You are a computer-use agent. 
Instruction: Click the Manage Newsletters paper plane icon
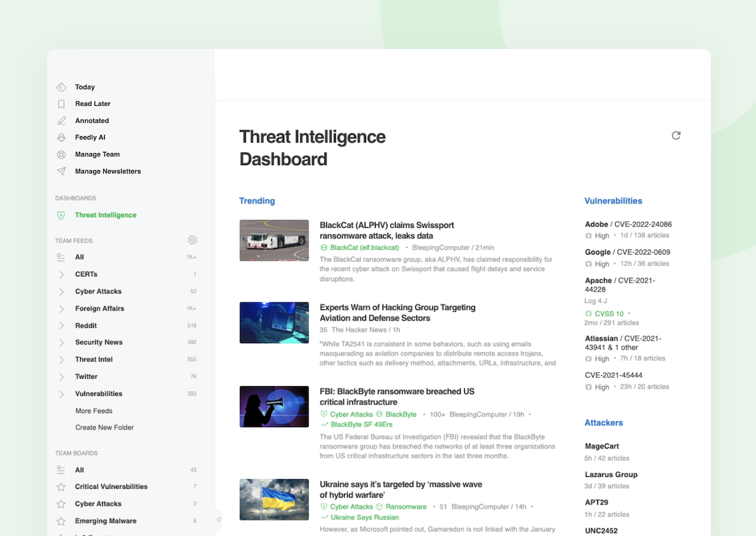(x=61, y=171)
